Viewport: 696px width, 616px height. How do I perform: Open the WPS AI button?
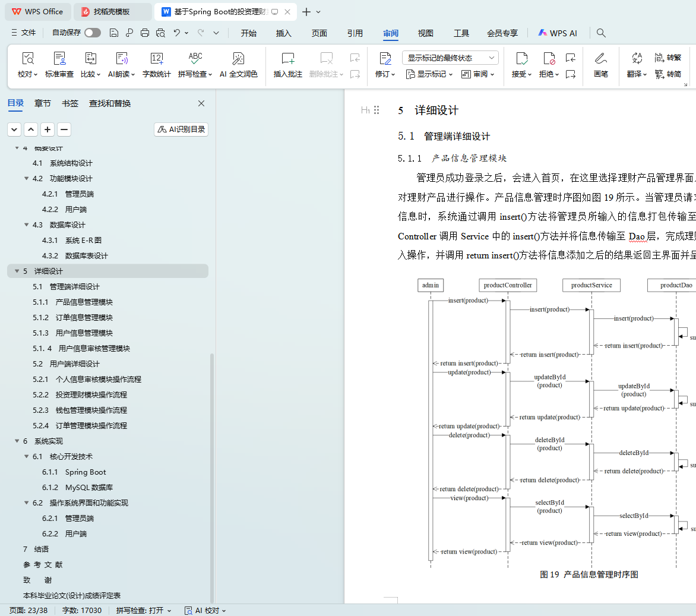558,33
